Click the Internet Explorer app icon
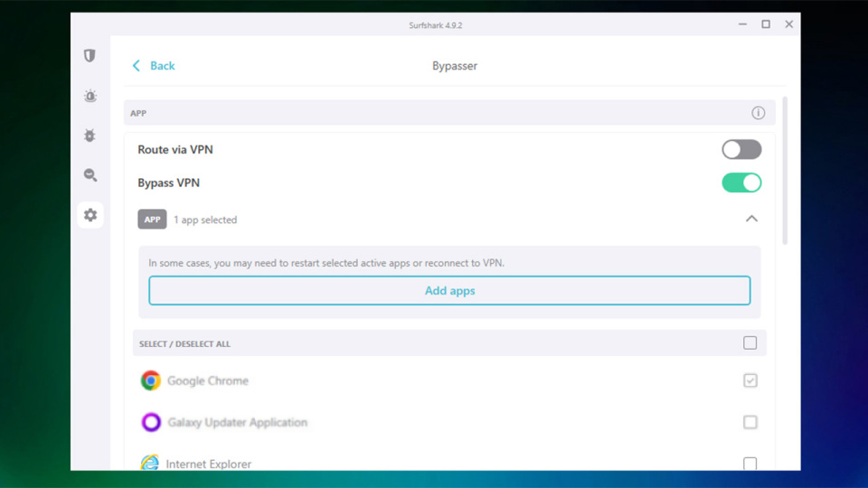 coord(149,462)
